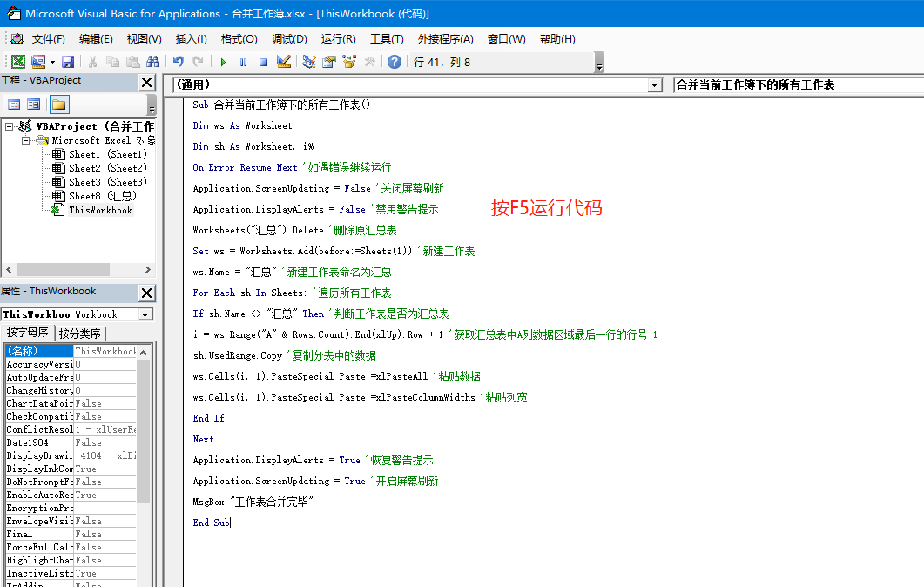Open the 插入(I) menu
924x587 pixels.
click(x=191, y=39)
